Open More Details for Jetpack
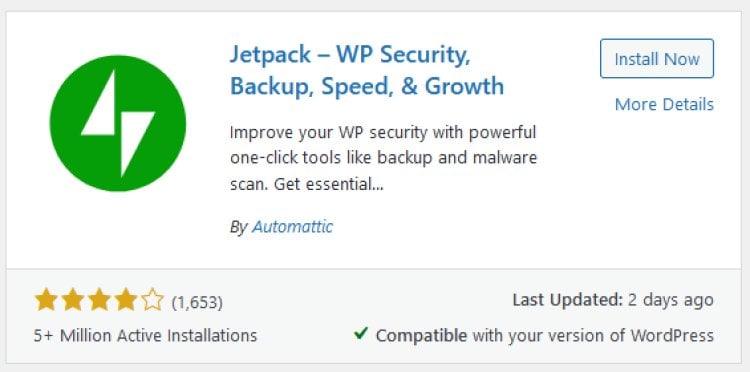750x372 pixels. (664, 104)
